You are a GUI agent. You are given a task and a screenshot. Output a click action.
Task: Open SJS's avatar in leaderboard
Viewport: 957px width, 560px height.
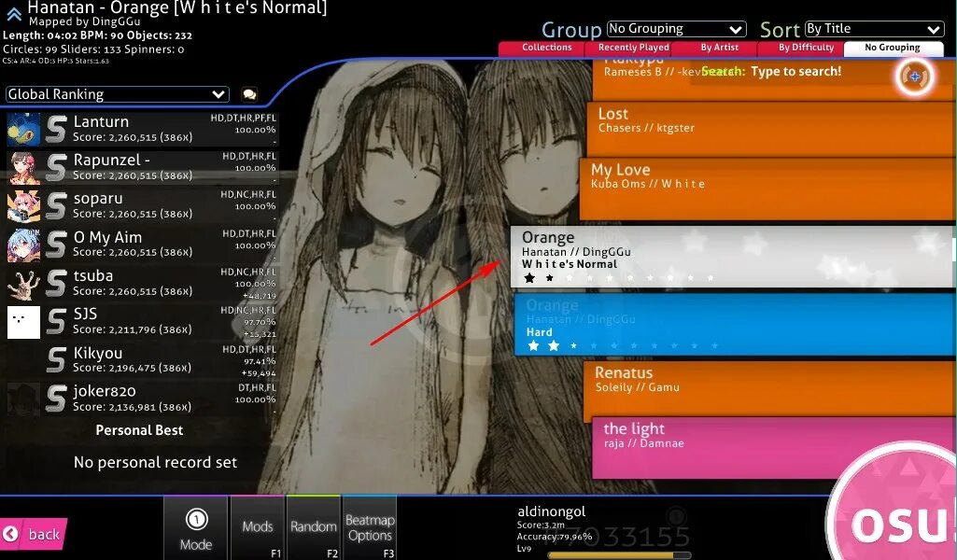(x=23, y=322)
